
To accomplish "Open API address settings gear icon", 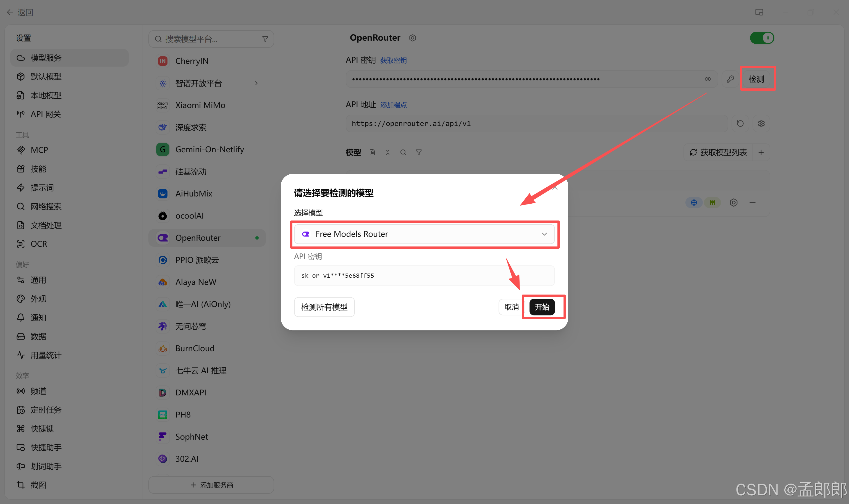I will (761, 124).
